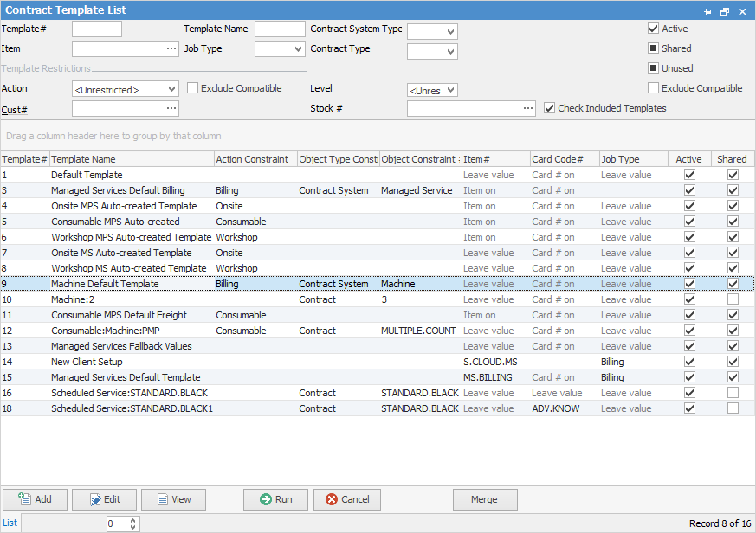The height and width of the screenshot is (533, 756).
Task: Enable Exclude Compatible next to Action
Action: tap(193, 88)
